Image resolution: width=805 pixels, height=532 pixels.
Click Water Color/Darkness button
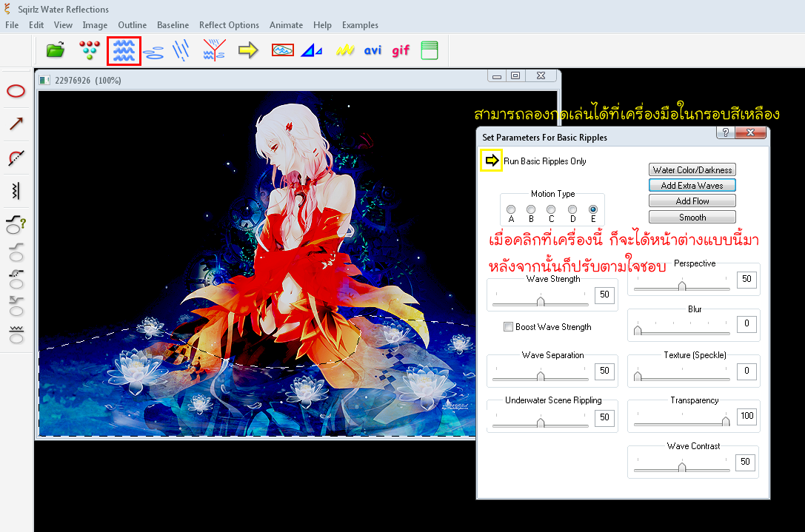click(692, 169)
